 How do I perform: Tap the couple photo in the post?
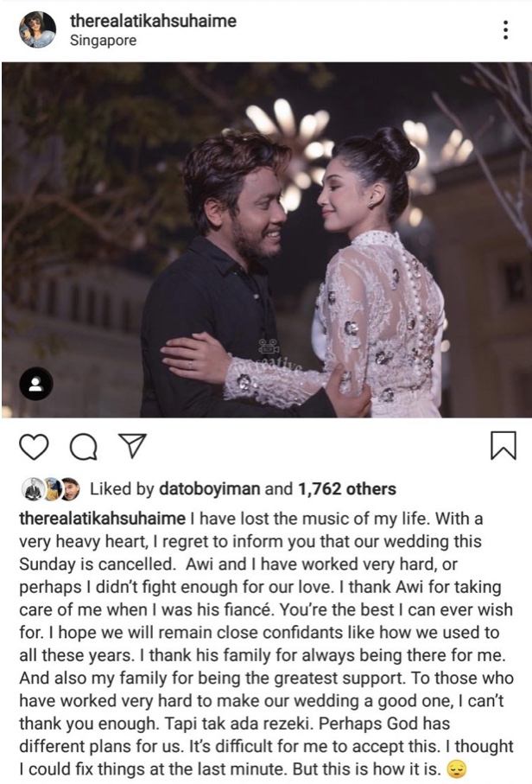[x=267, y=239]
